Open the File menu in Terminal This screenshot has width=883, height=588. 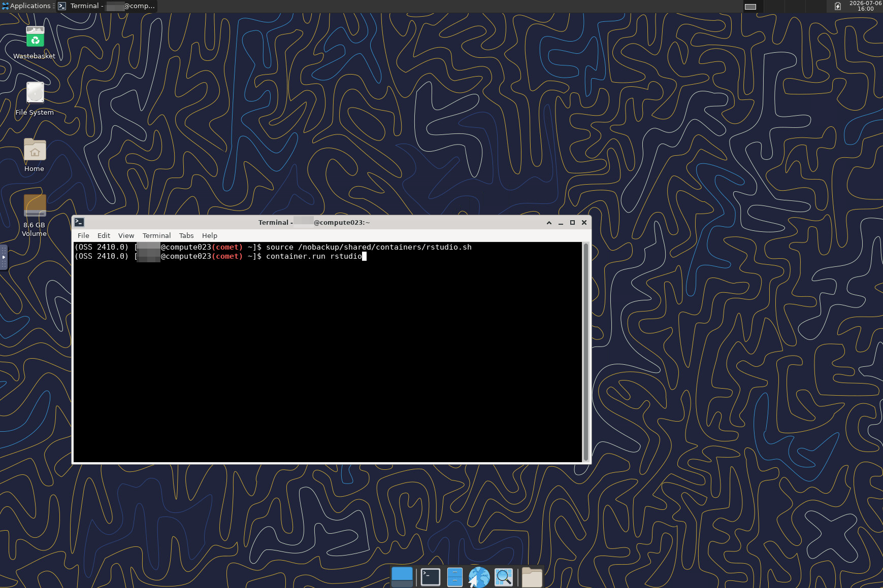pyautogui.click(x=83, y=235)
